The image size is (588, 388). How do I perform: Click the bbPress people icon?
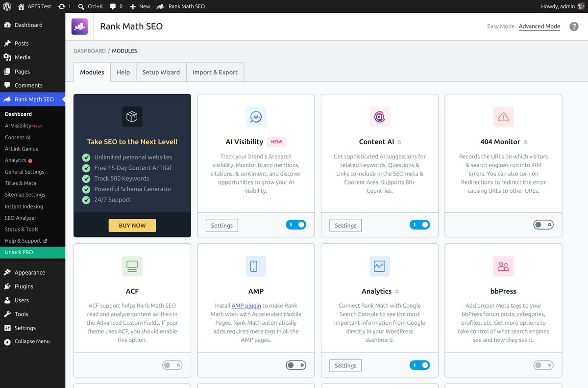tap(503, 266)
